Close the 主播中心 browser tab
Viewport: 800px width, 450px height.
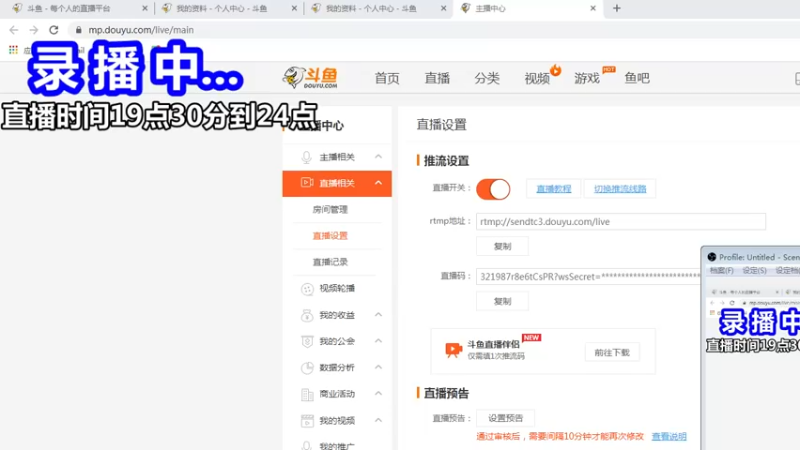593,8
